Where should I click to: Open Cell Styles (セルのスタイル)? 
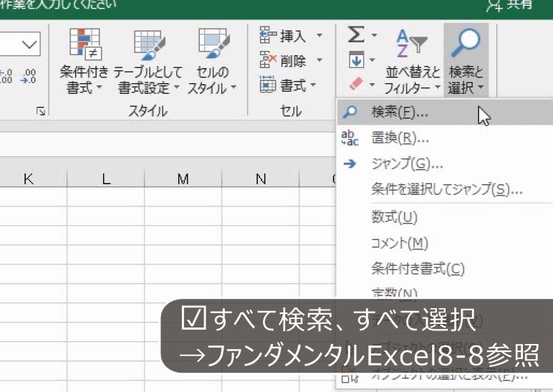pos(212,61)
